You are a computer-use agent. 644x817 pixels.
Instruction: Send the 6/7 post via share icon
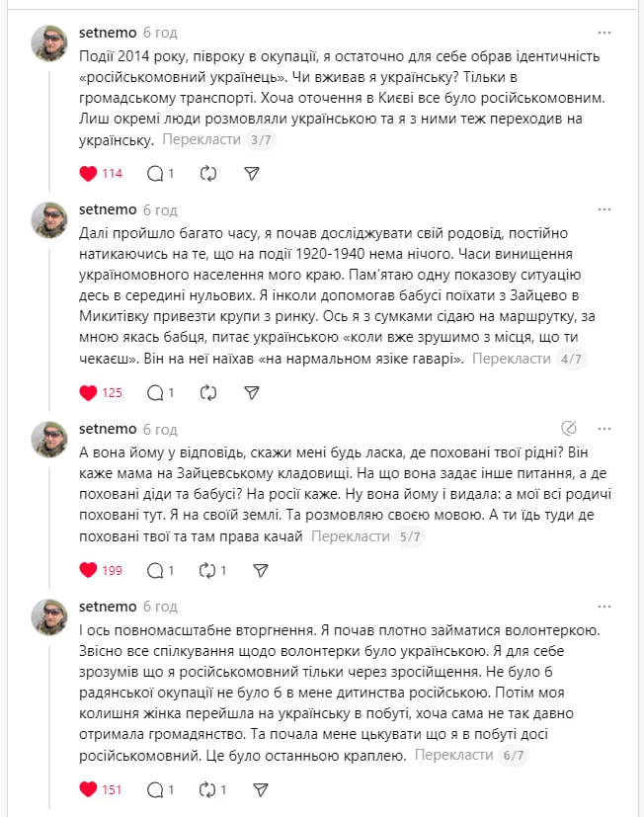(x=261, y=789)
